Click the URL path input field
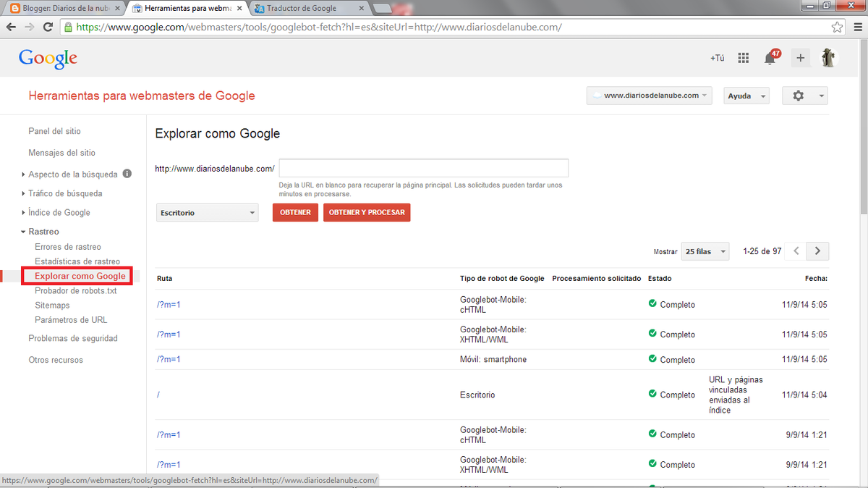The image size is (868, 488). tap(423, 168)
